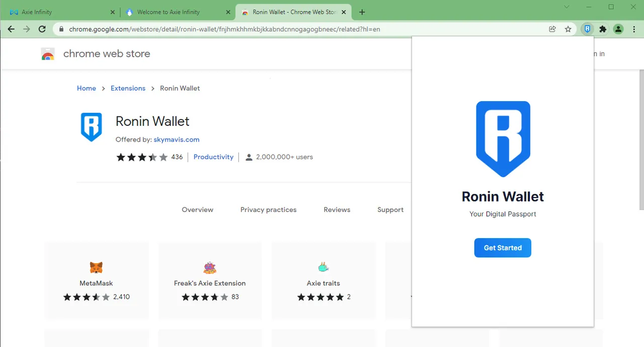This screenshot has height=347, width=644.
Task: Bookmark this page with the star icon
Action: [568, 29]
